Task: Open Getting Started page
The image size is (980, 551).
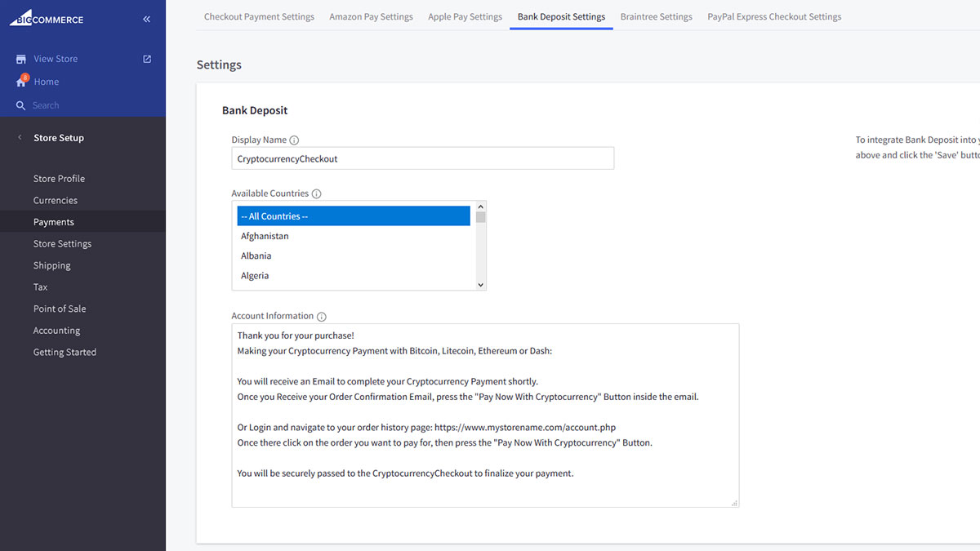Action: click(65, 352)
